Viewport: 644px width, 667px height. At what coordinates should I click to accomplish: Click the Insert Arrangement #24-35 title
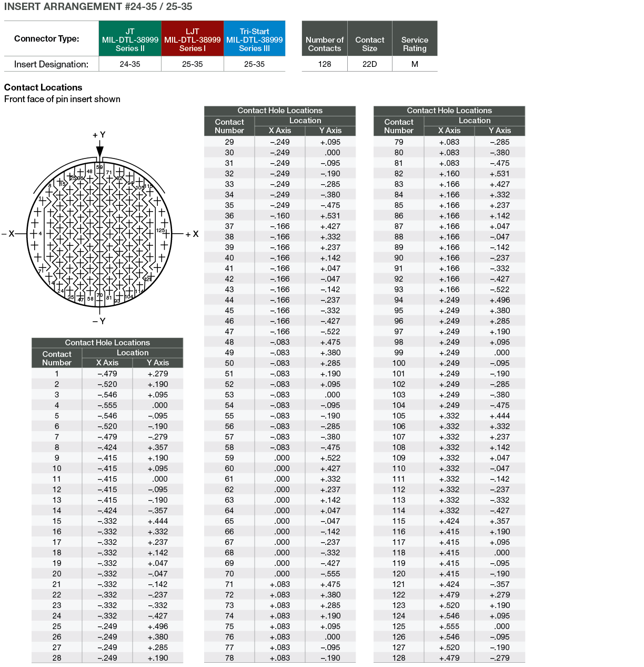98,7
